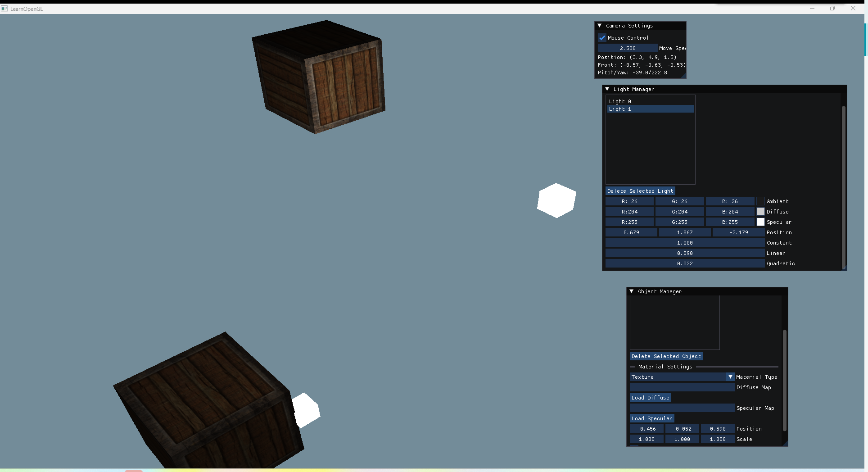
Task: Click the Load Diffuse button
Action: click(x=650, y=398)
